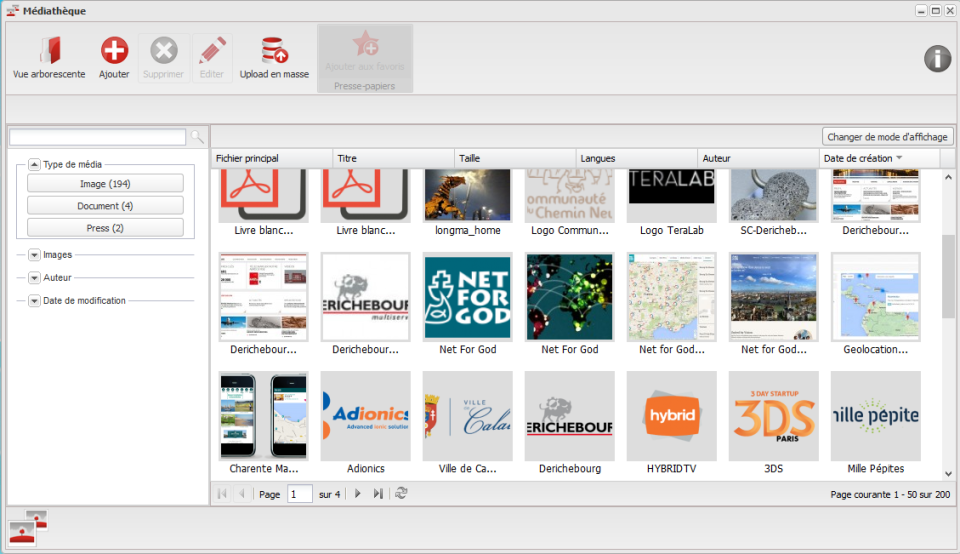Select the Logo Commun... thumbnail
The height and width of the screenshot is (554, 960).
[x=569, y=195]
